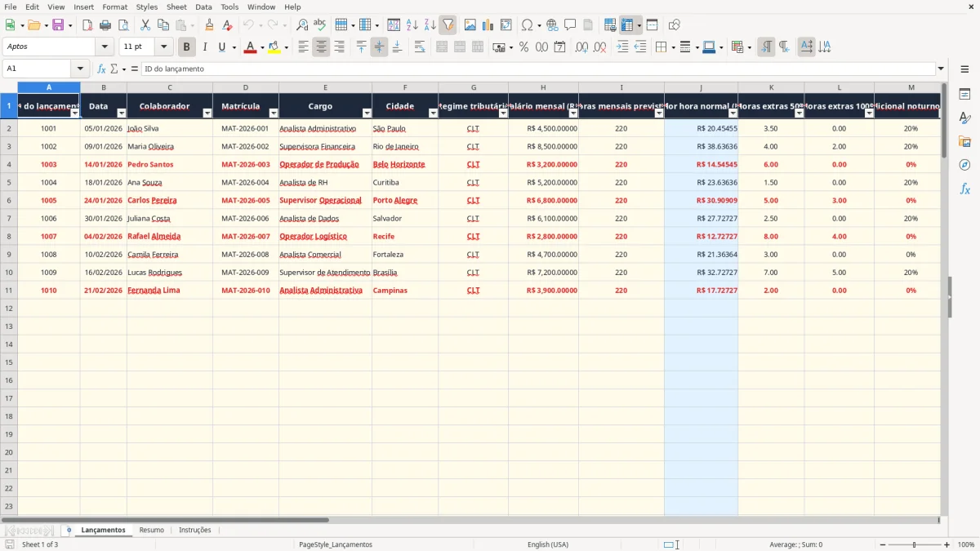
Task: Apply the yellow background color
Action: [x=274, y=47]
